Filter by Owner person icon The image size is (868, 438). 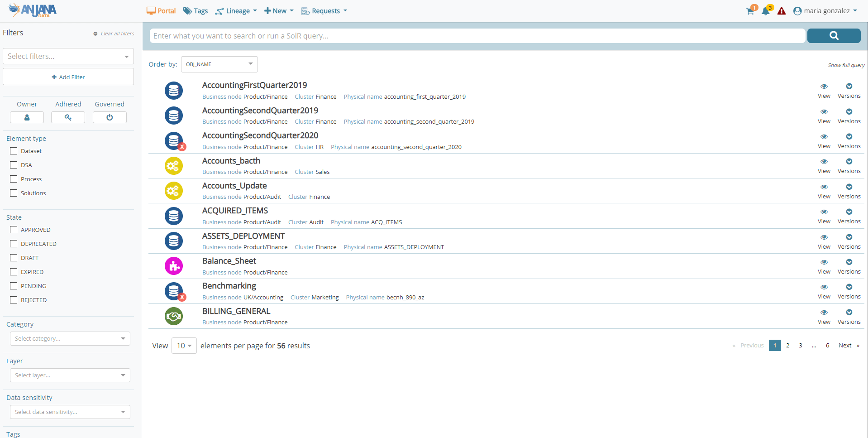(x=27, y=117)
